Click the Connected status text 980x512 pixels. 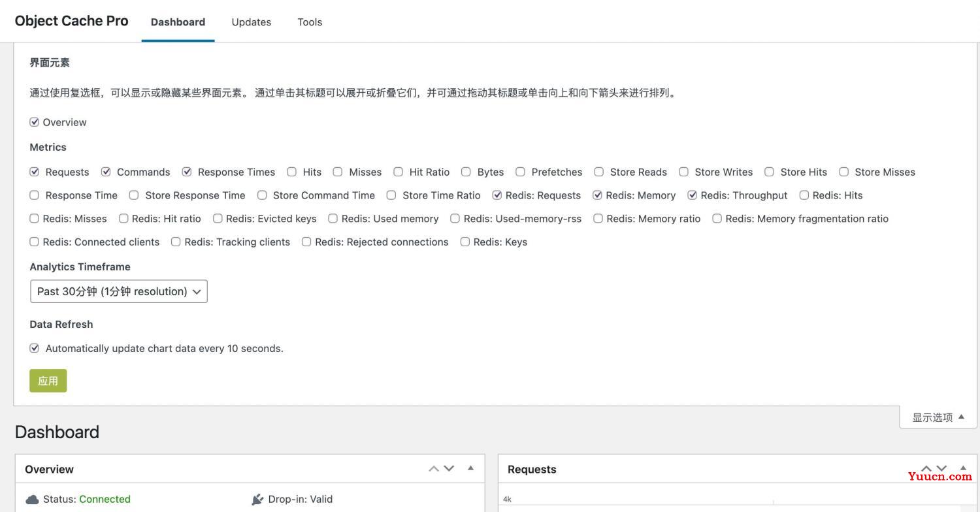[105, 499]
